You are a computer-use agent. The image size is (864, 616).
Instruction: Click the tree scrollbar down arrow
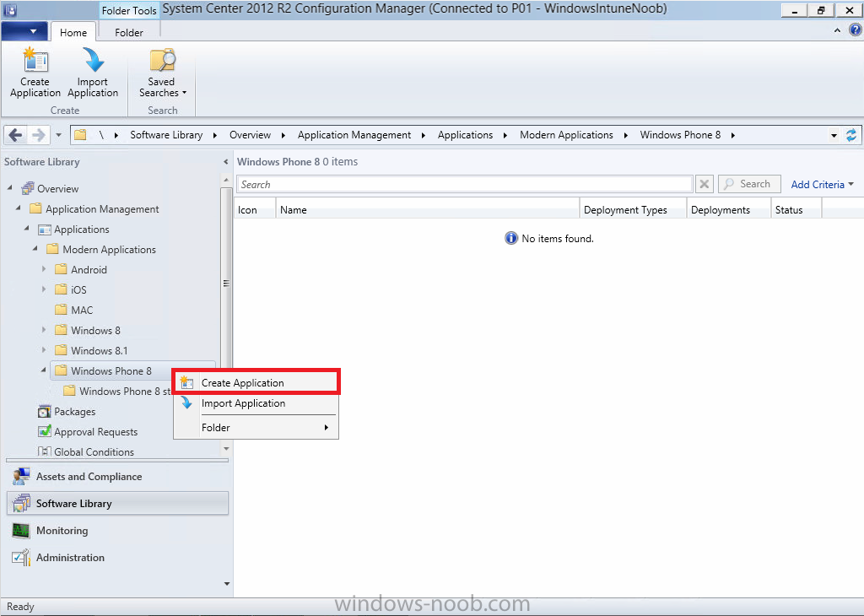click(x=226, y=449)
